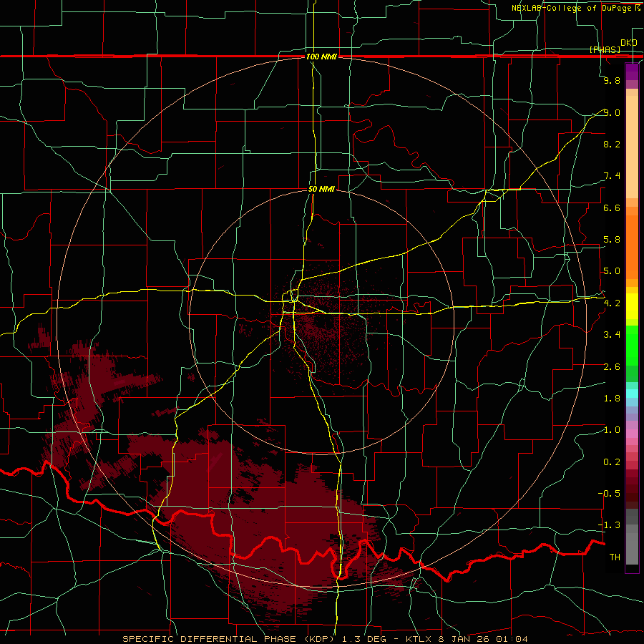
Task: Click the scale value 2.6
Action: click(x=612, y=367)
